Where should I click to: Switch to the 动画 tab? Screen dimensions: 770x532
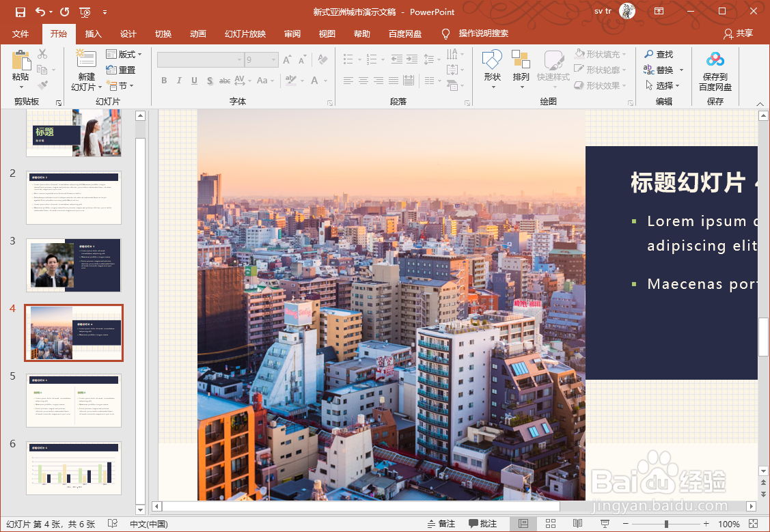(198, 34)
